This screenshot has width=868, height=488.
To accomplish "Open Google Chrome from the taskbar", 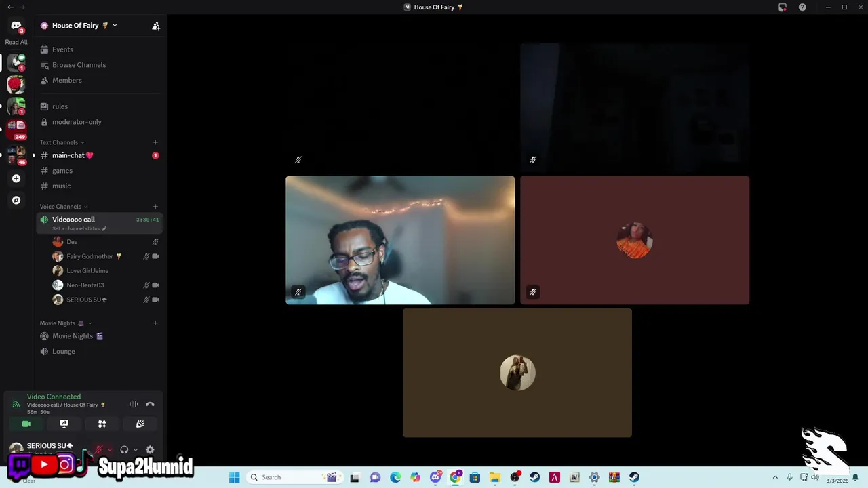I will [x=455, y=477].
